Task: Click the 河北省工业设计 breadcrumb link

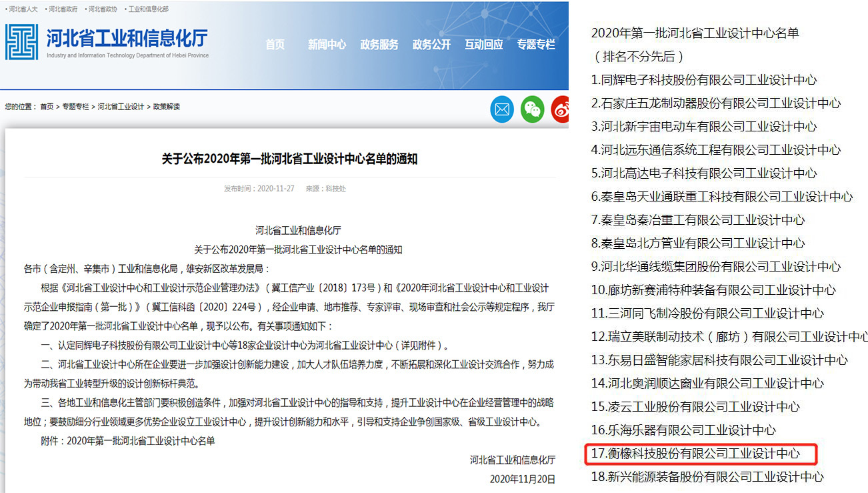Action: [121, 107]
